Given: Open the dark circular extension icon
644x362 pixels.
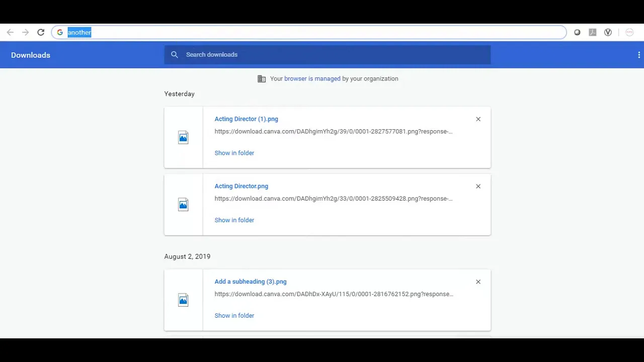Looking at the screenshot, I should tap(577, 32).
